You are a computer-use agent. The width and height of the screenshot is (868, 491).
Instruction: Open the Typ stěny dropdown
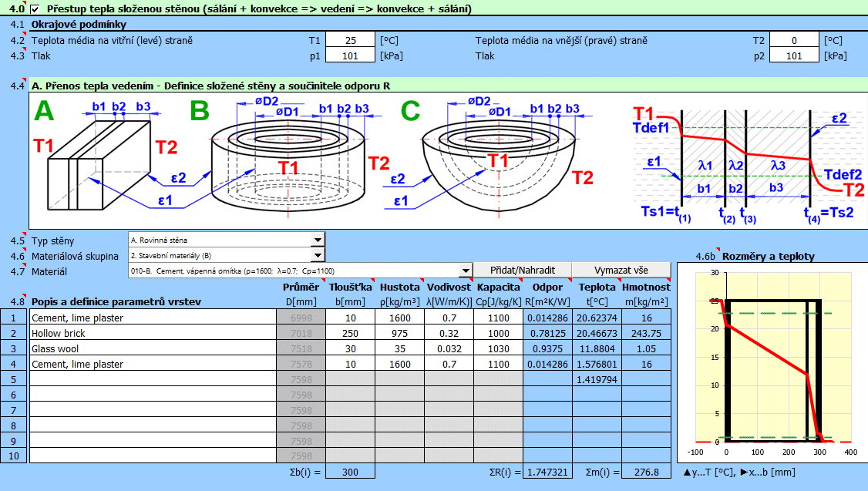click(318, 240)
